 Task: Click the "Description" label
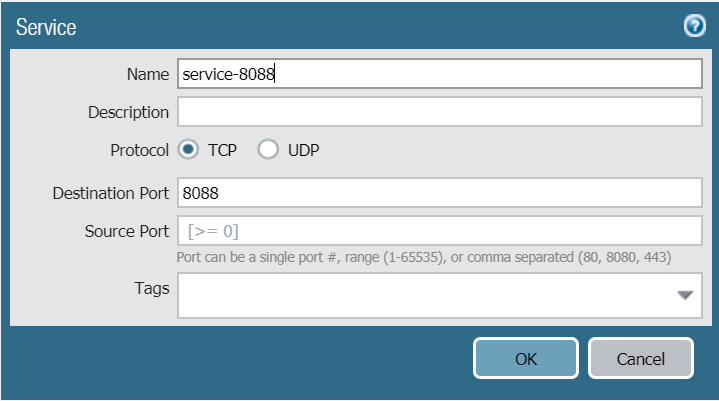click(x=128, y=112)
